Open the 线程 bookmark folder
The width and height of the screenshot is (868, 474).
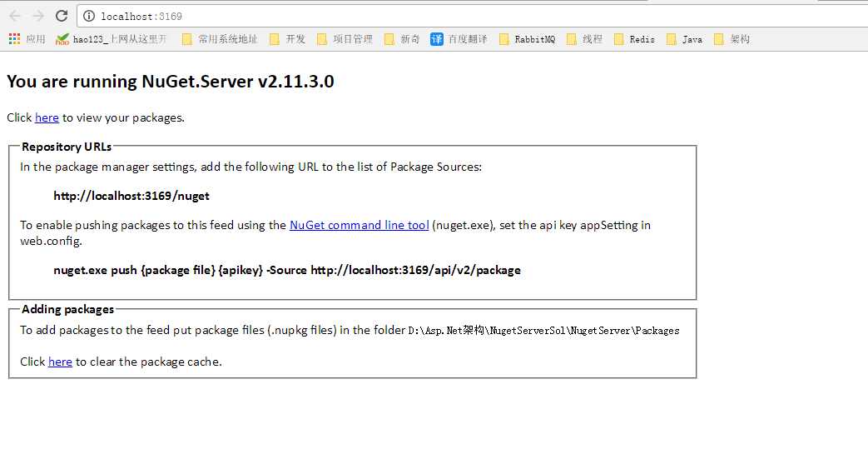(585, 39)
